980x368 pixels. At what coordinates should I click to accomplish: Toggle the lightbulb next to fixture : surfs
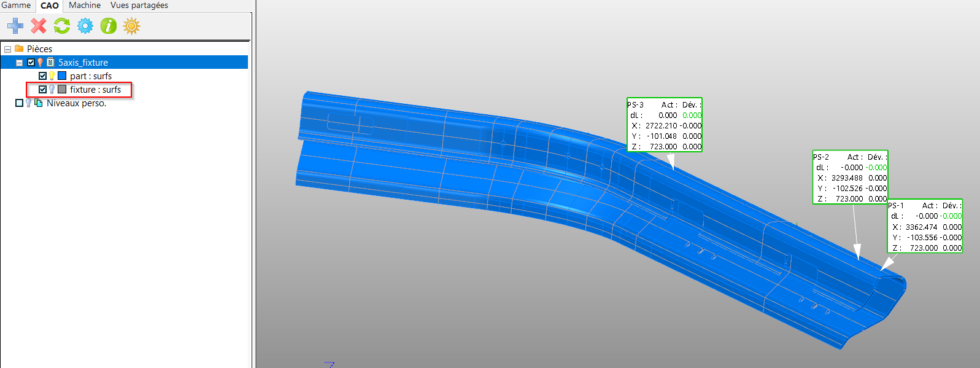(52, 90)
